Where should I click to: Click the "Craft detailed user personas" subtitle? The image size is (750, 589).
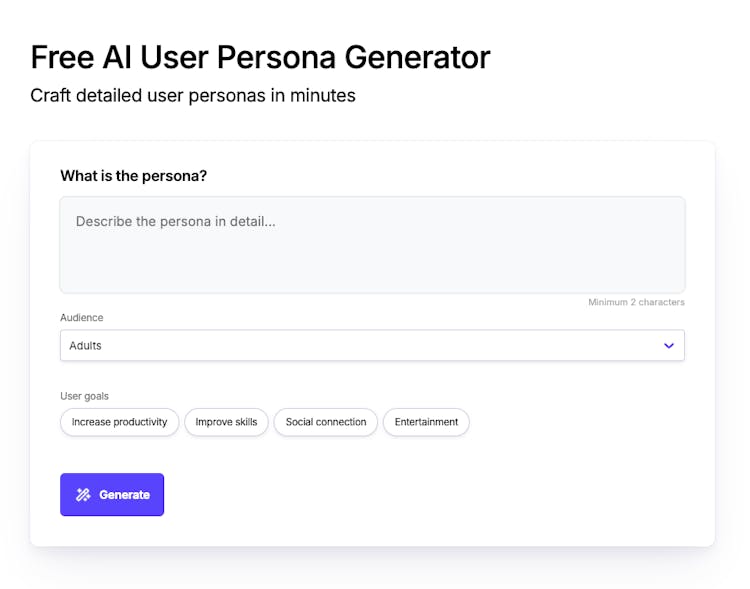point(193,96)
